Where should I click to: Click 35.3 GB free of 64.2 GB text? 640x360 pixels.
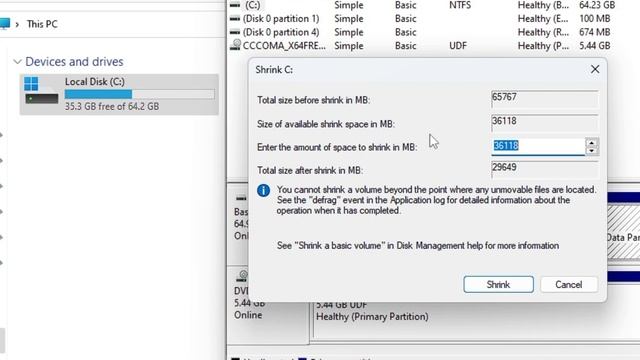[112, 107]
